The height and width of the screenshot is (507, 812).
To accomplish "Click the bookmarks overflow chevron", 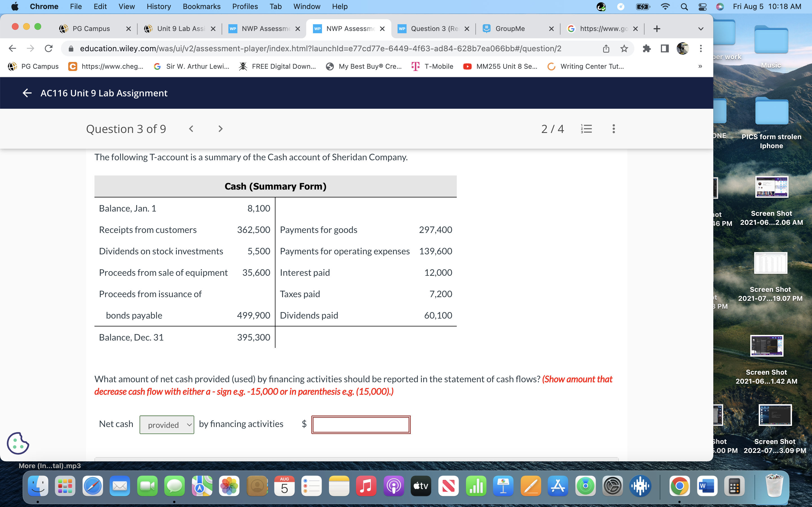I will click(x=700, y=66).
